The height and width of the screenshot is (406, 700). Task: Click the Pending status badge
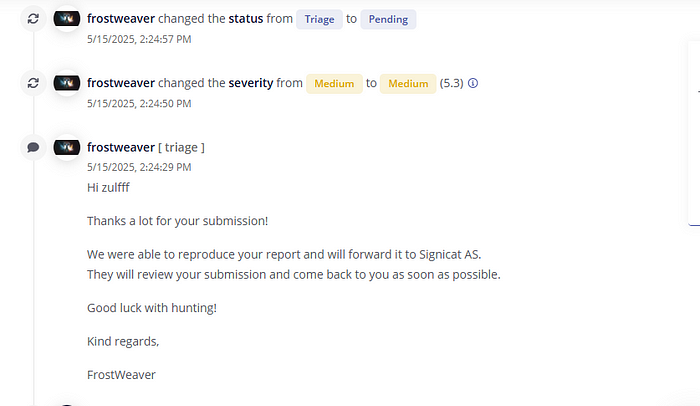tap(388, 19)
